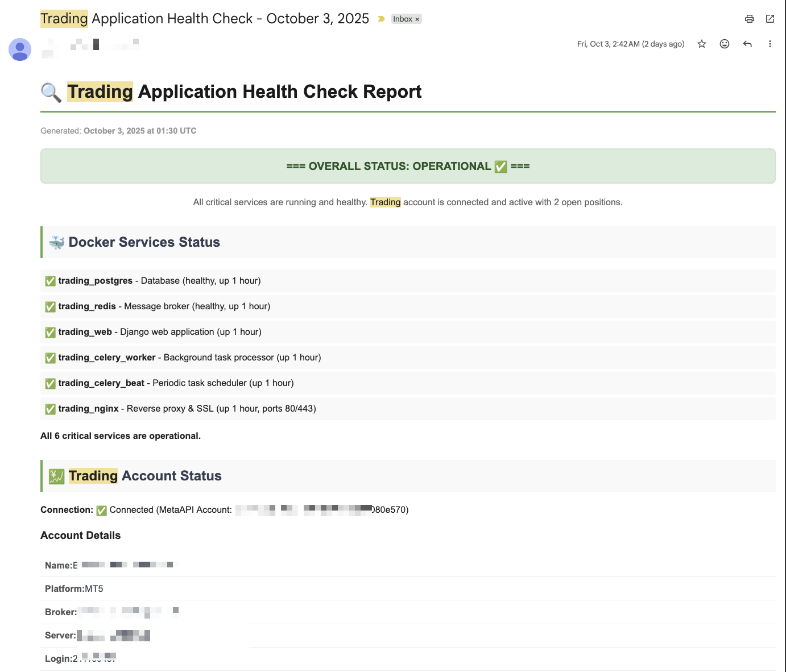Print the email using the printer icon
This screenshot has height=672, width=786.
pos(750,19)
